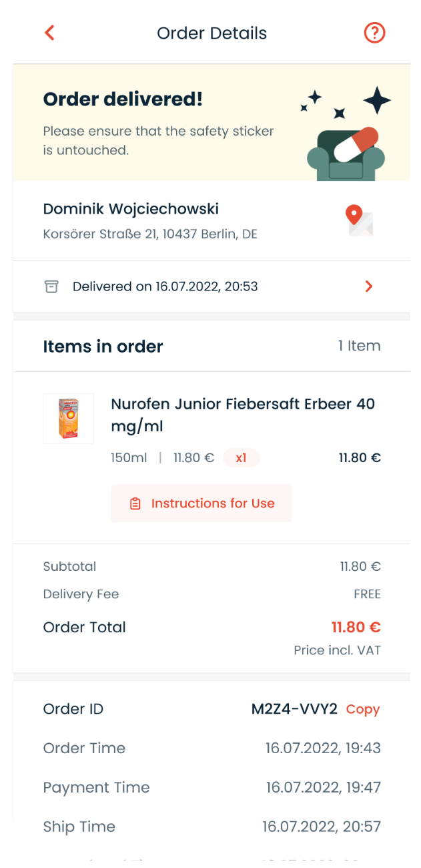Open the Nurofen Junior product thumbnail
Viewport: 421px width, 868px height.
pyautogui.click(x=69, y=419)
